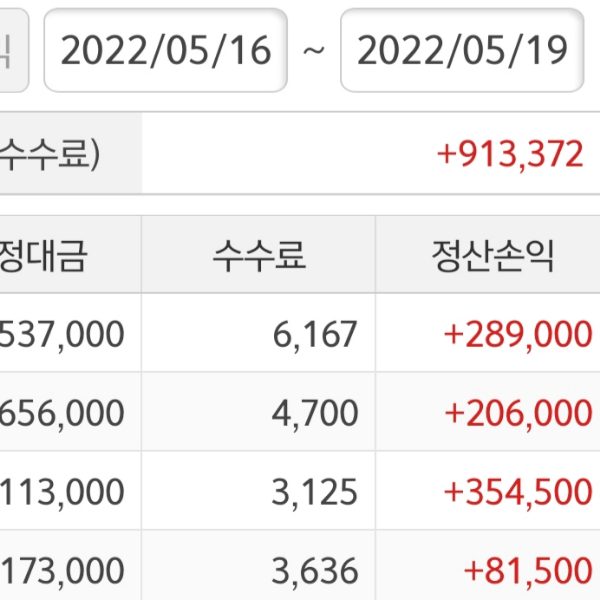600x600 pixels.
Task: Click the 수수료) summary label
Action: click(x=50, y=154)
